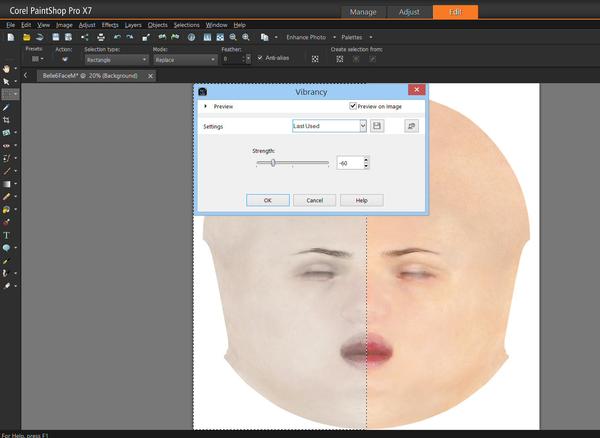Image resolution: width=600 pixels, height=438 pixels.
Task: Click OK in the Vibrancy dialog
Action: [267, 200]
